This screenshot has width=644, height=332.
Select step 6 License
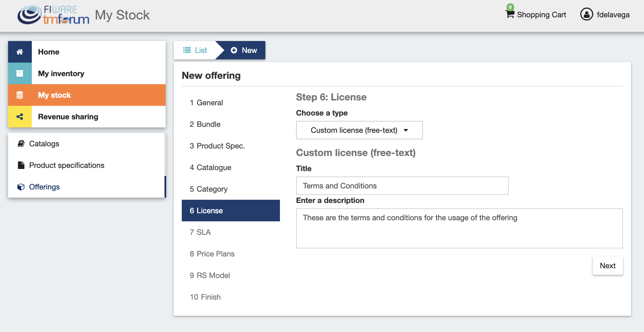pos(231,211)
